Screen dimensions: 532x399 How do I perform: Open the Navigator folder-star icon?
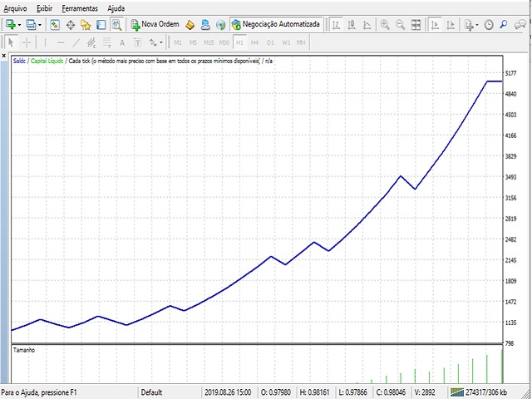tap(86, 25)
